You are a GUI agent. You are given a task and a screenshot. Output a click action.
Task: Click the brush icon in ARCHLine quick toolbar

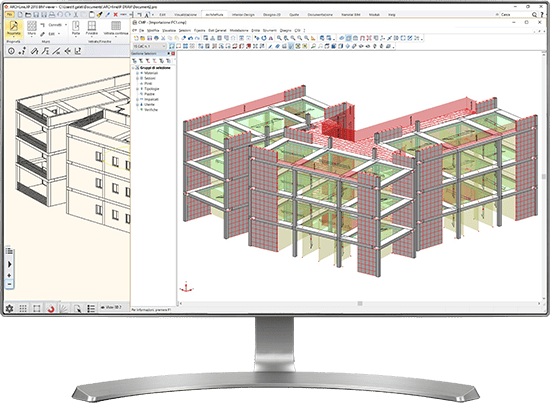pyautogui.click(x=100, y=15)
